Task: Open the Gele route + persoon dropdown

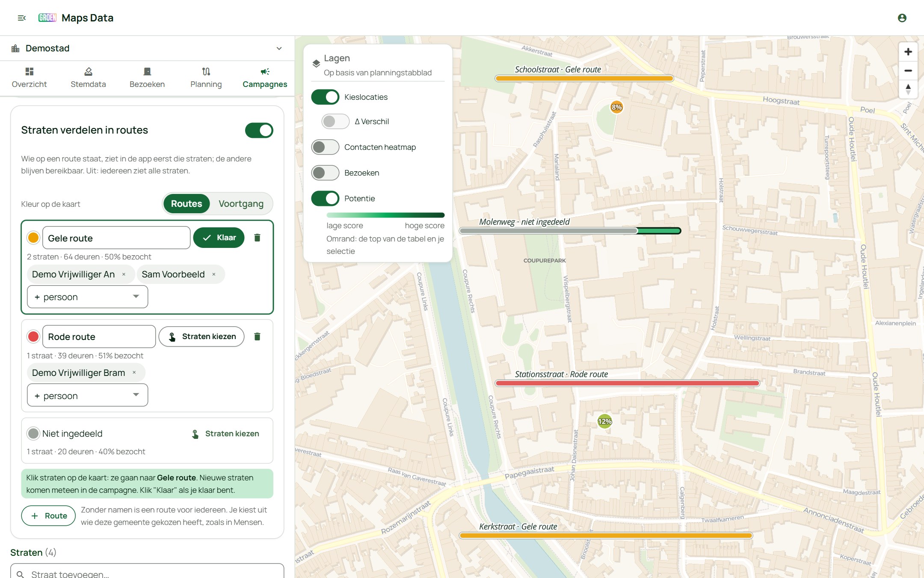Action: point(88,297)
